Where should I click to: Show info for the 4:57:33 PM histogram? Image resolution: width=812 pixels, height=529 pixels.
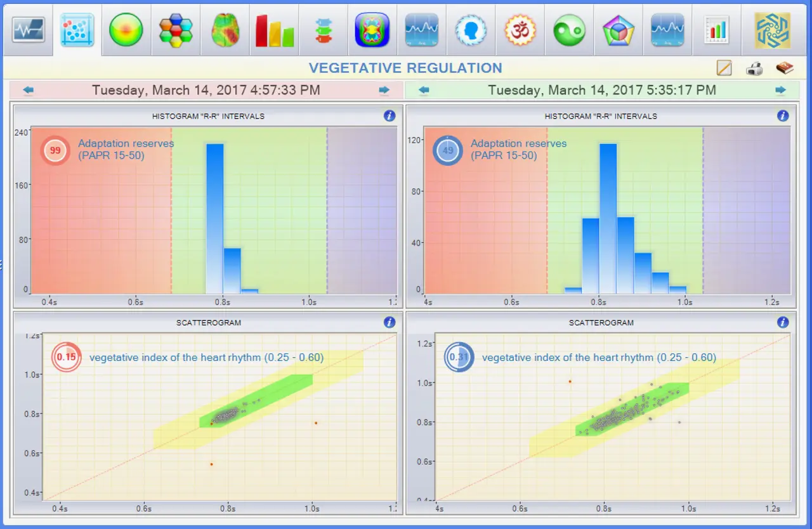390,115
